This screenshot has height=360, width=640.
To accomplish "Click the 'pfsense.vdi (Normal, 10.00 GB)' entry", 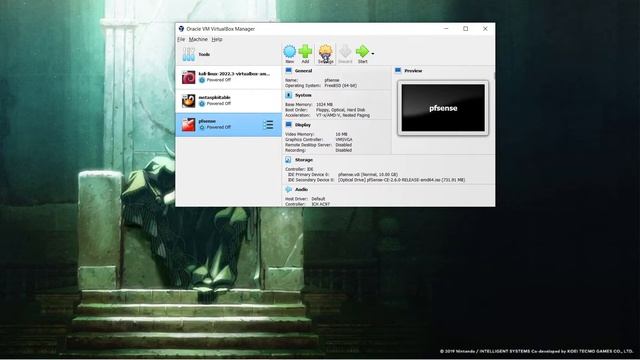I will pyautogui.click(x=368, y=174).
